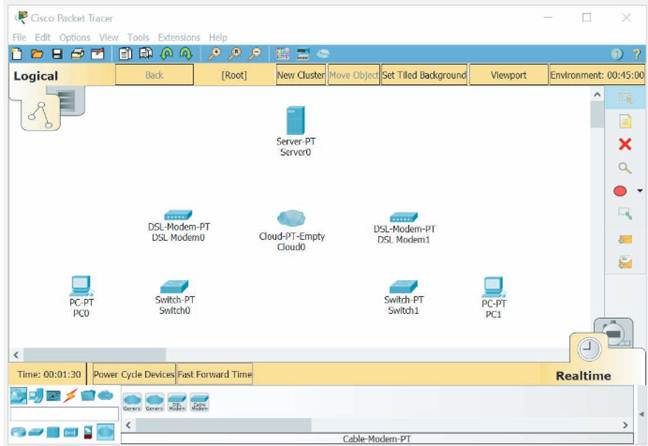648x446 pixels.
Task: Select the Multiuser Connection cloud category
Action: 106,396
